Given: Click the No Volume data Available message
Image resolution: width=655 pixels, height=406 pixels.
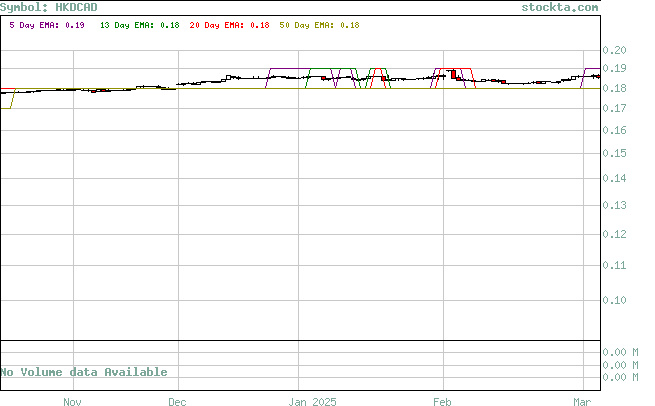Looking at the screenshot, I should coord(84,372).
